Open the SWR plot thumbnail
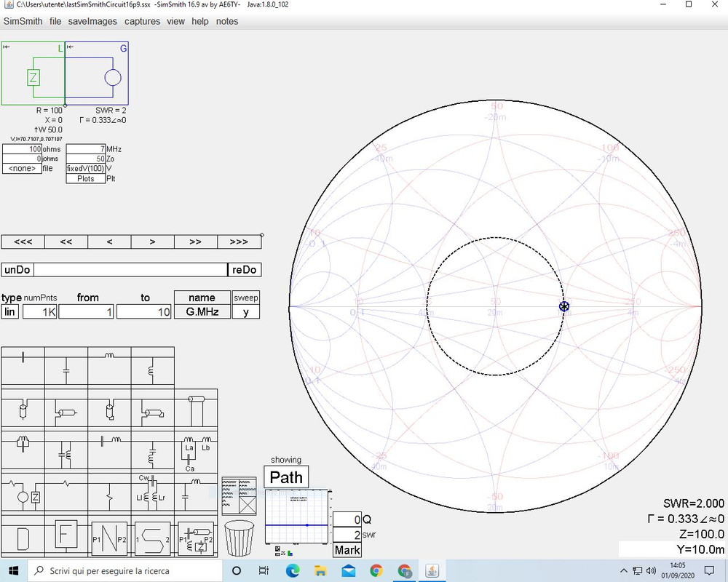The image size is (728, 582). point(298,516)
